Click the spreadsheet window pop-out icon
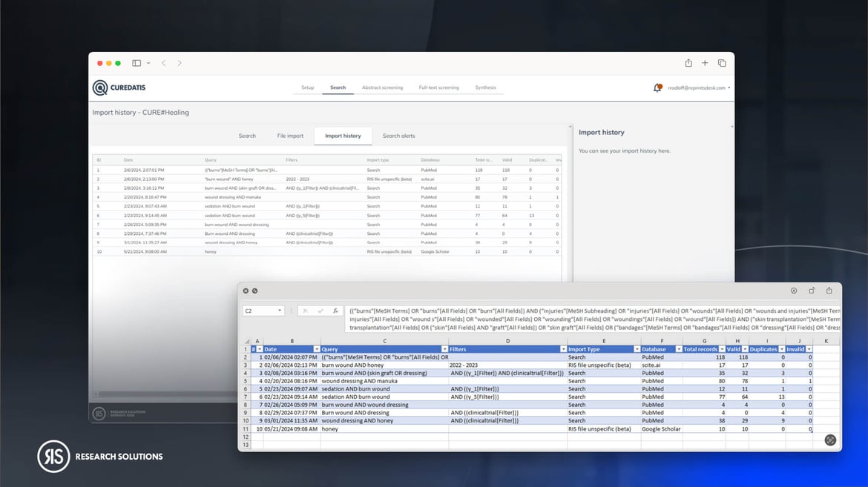This screenshot has height=487, width=868. click(x=812, y=291)
